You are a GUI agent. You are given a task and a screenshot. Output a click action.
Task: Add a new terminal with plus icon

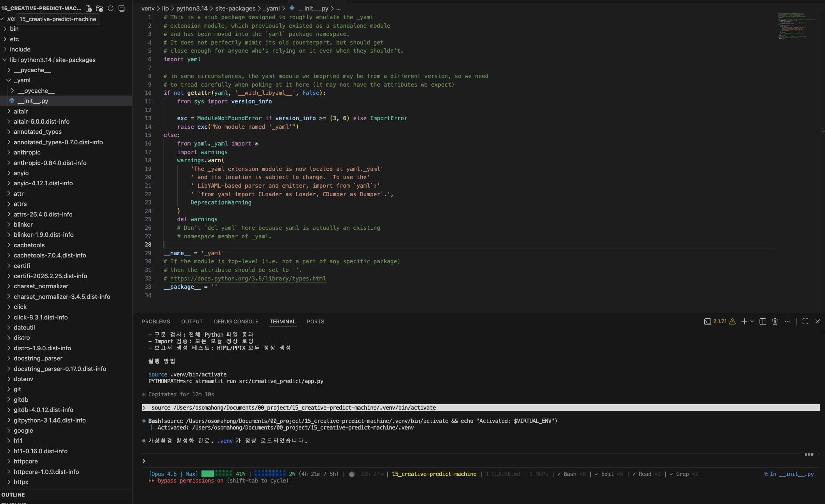point(744,321)
